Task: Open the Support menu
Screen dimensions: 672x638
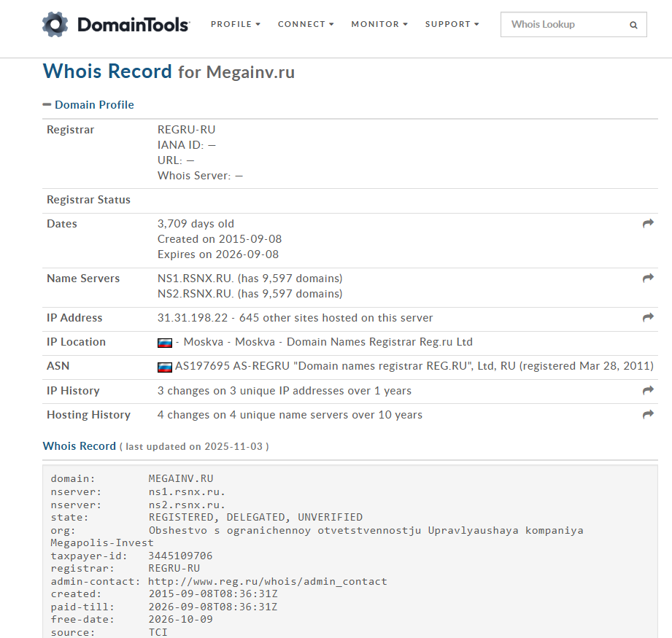Action: pos(452,24)
